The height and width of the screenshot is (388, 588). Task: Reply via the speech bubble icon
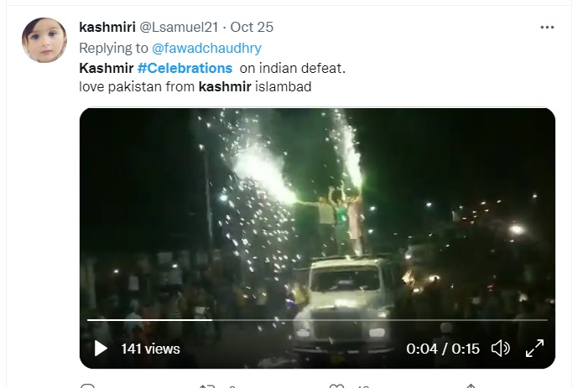[86, 385]
